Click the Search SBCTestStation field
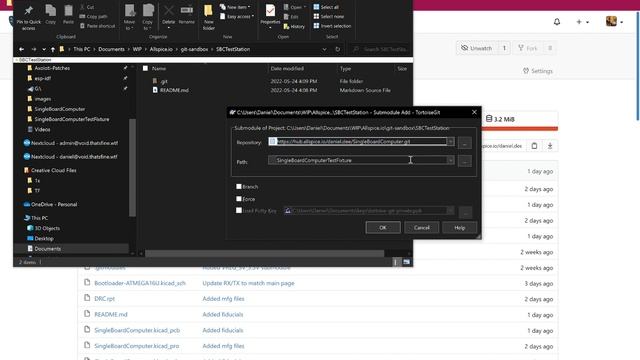Viewport: 640px width, 360px height. coord(380,49)
